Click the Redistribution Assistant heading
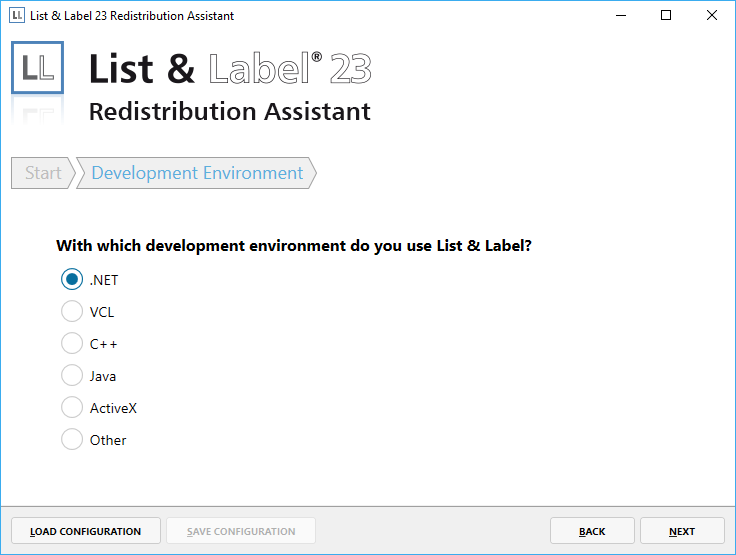Image resolution: width=736 pixels, height=555 pixels. (230, 112)
